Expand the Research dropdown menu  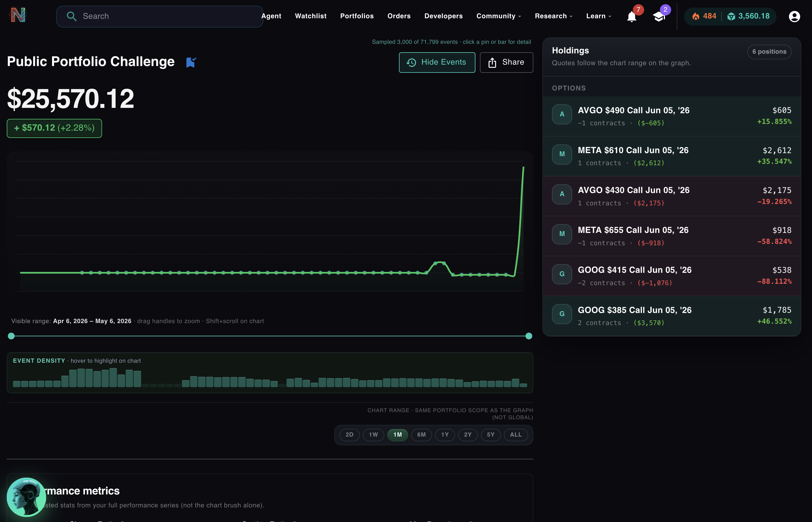(554, 16)
